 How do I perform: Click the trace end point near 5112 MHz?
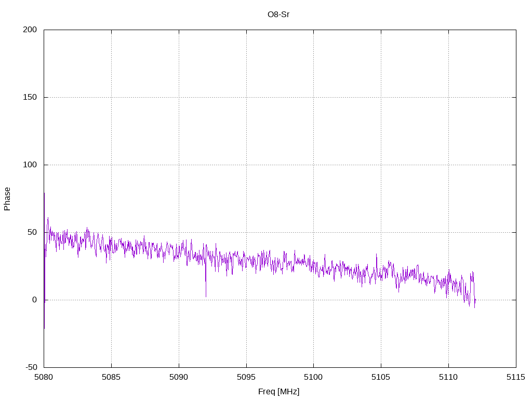point(475,300)
